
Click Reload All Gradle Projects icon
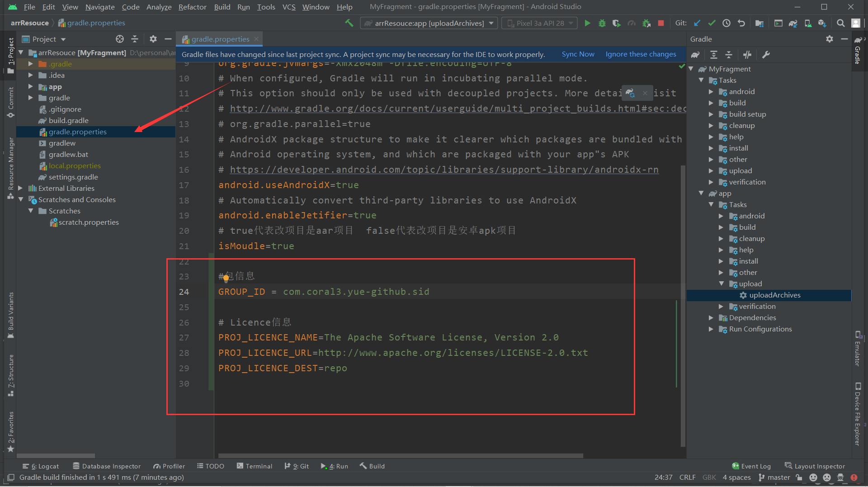pos(696,55)
